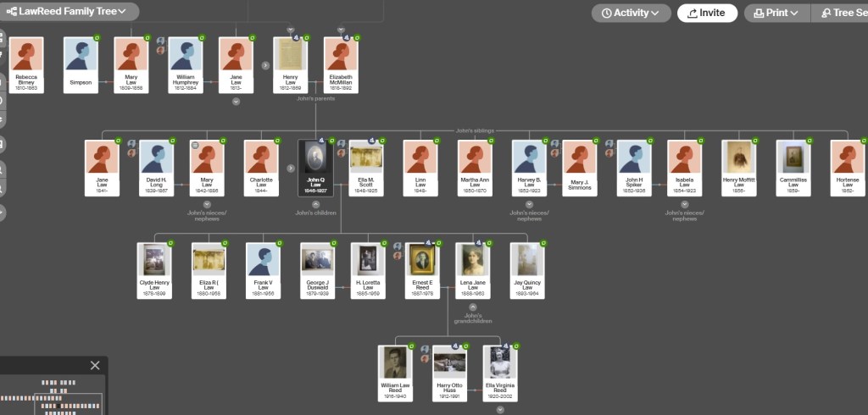Open the Activity menu

(630, 13)
